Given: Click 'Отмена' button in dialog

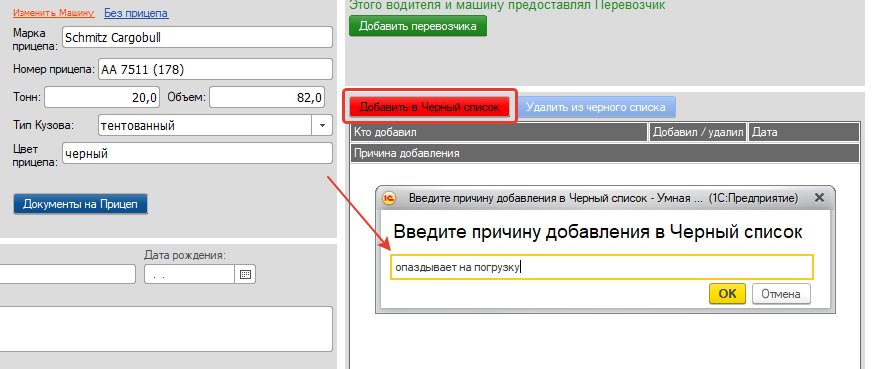Looking at the screenshot, I should 781,293.
